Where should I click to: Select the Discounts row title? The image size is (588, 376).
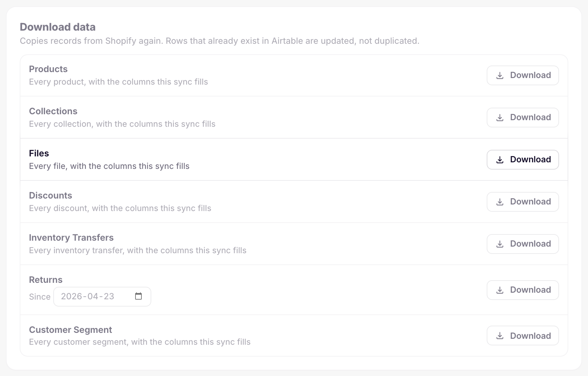tap(51, 196)
